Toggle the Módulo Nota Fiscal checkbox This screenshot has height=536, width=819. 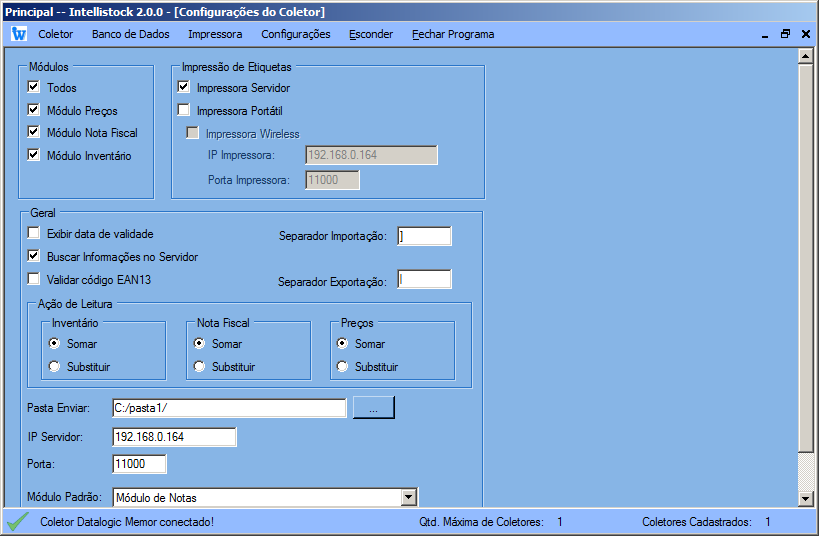(33, 132)
